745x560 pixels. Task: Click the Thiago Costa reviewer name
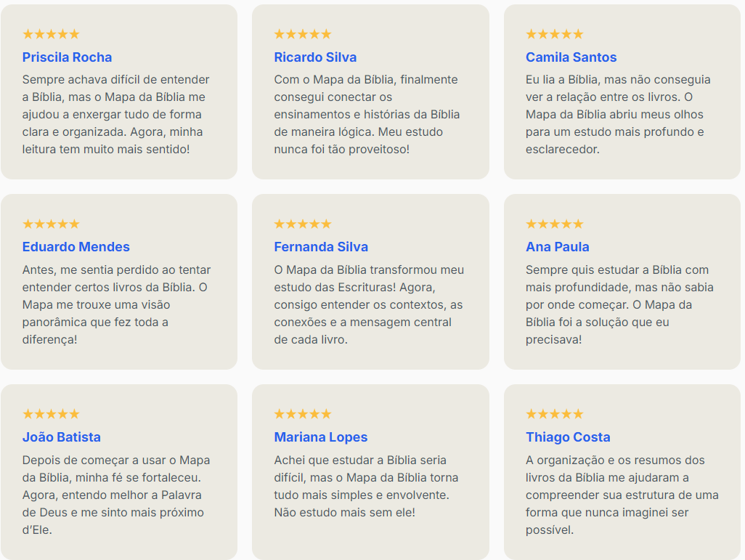(568, 437)
